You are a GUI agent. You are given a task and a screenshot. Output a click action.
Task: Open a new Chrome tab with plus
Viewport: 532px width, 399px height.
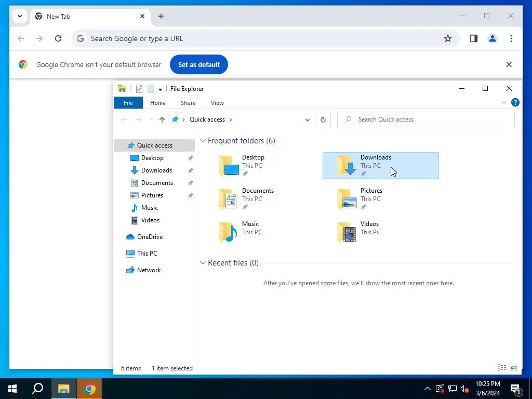161,16
